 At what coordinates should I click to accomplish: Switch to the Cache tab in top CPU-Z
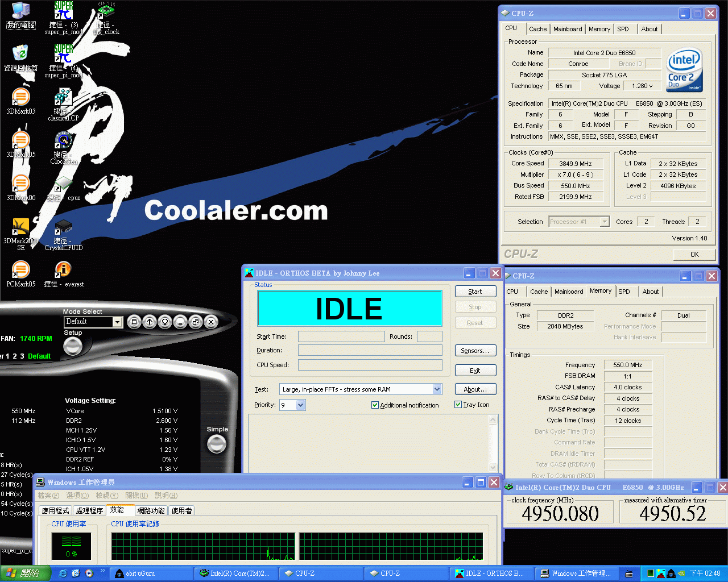point(538,29)
